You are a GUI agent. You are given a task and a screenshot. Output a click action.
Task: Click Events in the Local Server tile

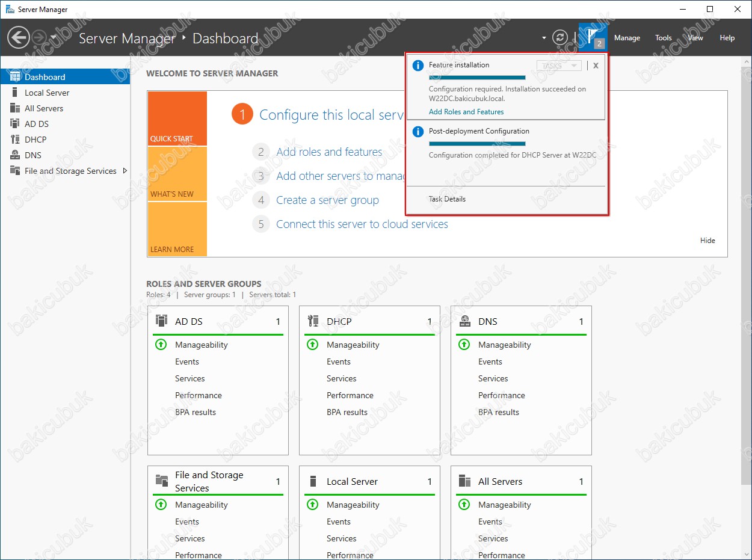pyautogui.click(x=339, y=522)
